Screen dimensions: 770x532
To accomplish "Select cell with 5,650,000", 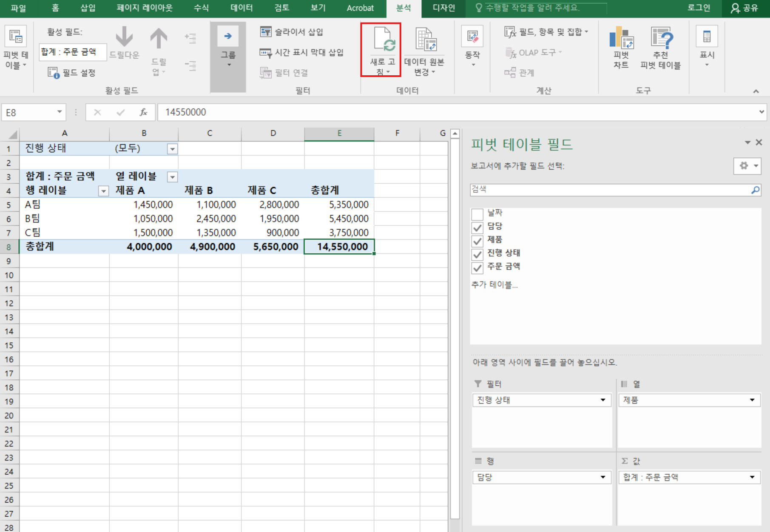I will 273,247.
